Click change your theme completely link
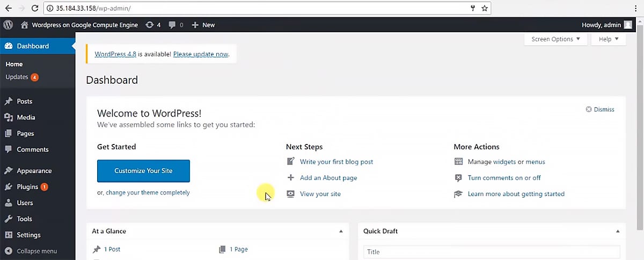Image resolution: width=644 pixels, height=260 pixels. [x=148, y=192]
